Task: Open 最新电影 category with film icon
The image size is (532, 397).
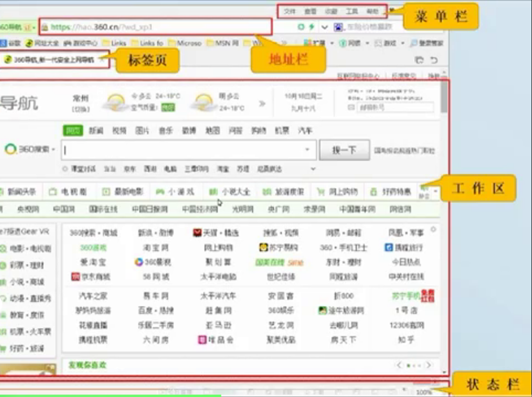Action: point(122,192)
